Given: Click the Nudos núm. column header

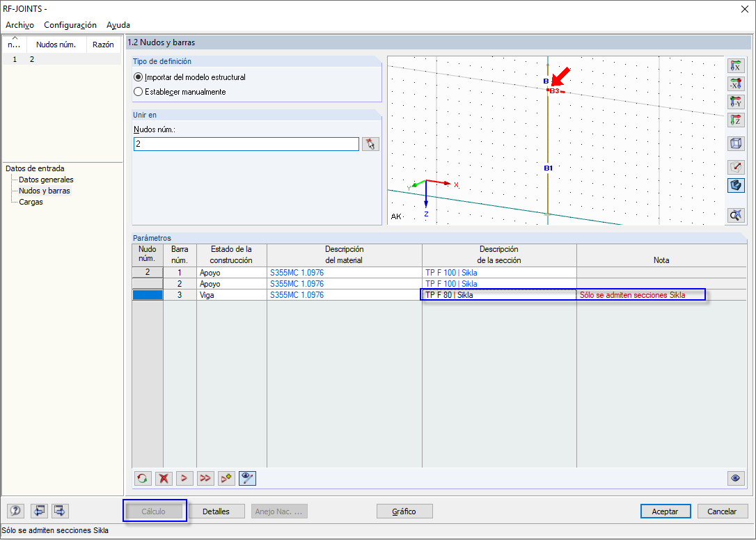Looking at the screenshot, I should [56, 45].
